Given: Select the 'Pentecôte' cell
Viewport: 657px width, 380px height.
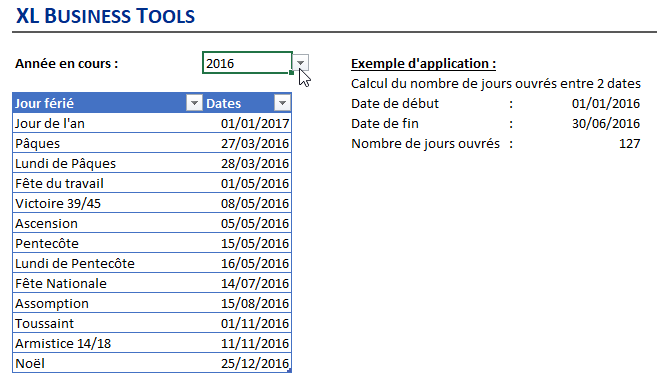Looking at the screenshot, I should [108, 243].
